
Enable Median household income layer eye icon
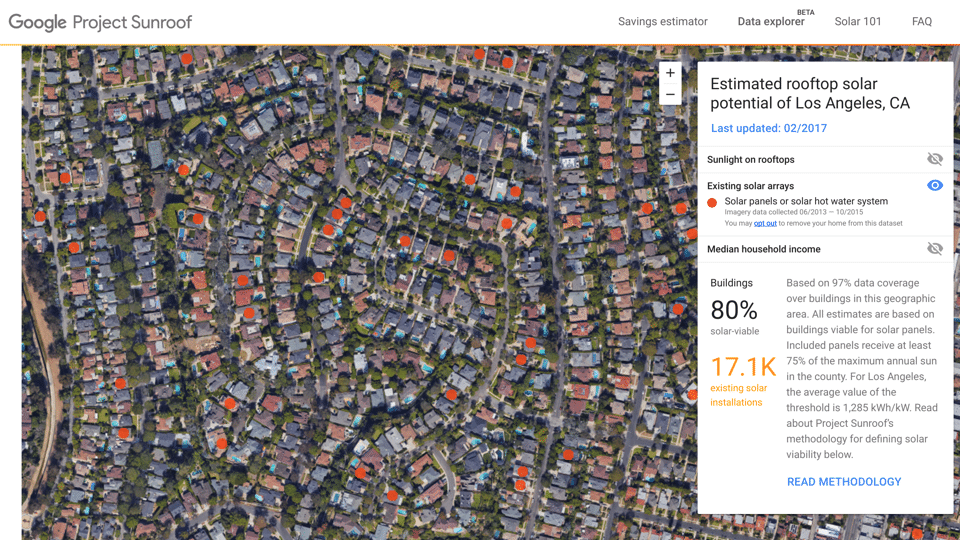coord(934,249)
